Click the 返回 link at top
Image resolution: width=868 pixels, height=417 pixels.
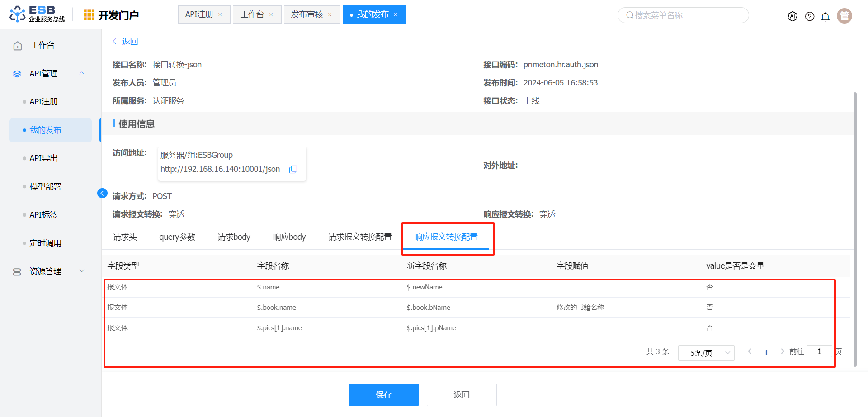(x=129, y=42)
